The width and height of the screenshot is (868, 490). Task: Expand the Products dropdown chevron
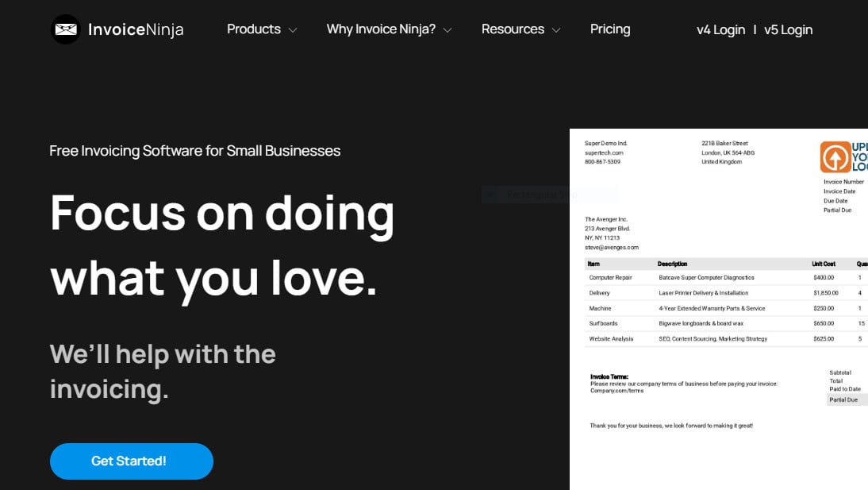click(x=293, y=30)
